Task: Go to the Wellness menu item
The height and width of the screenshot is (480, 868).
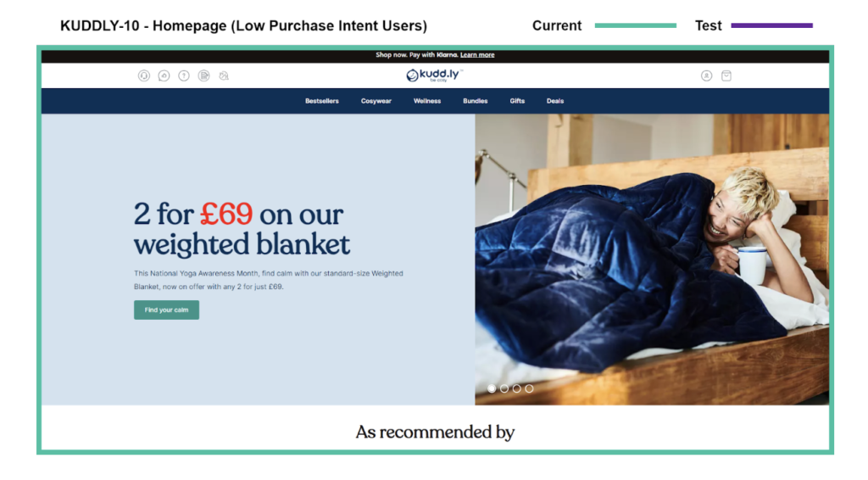Action: click(x=427, y=101)
